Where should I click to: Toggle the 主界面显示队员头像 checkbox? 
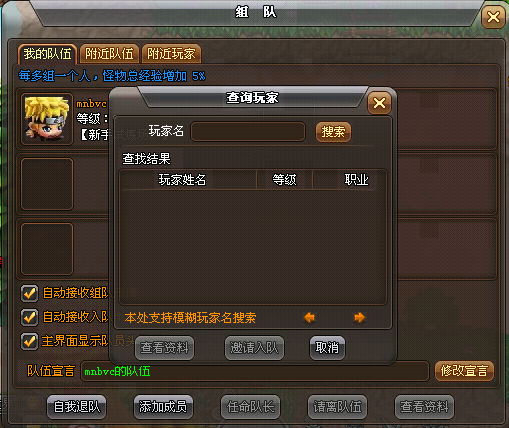coord(29,341)
